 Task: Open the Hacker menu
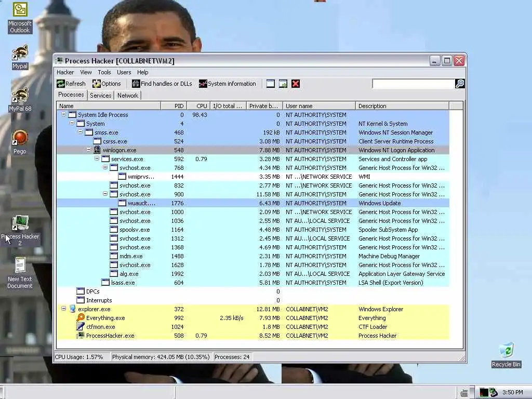coord(65,72)
